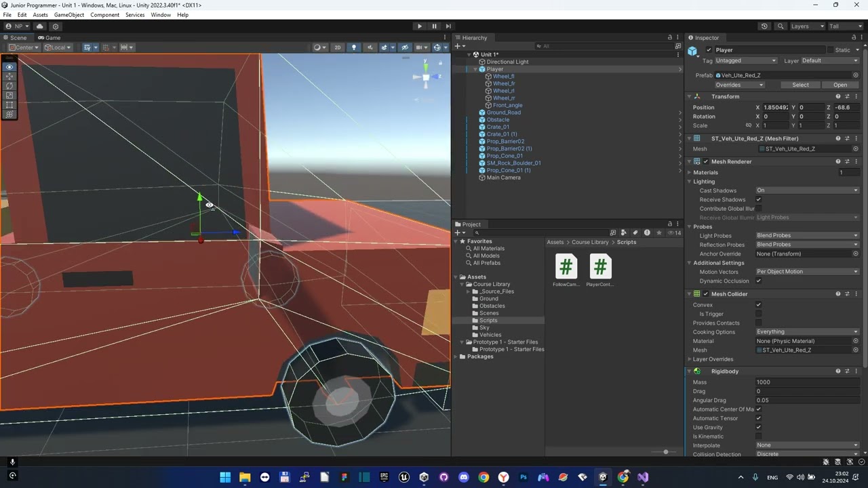Click the Pause button
Viewport: 868px width, 488px height.
click(x=434, y=26)
